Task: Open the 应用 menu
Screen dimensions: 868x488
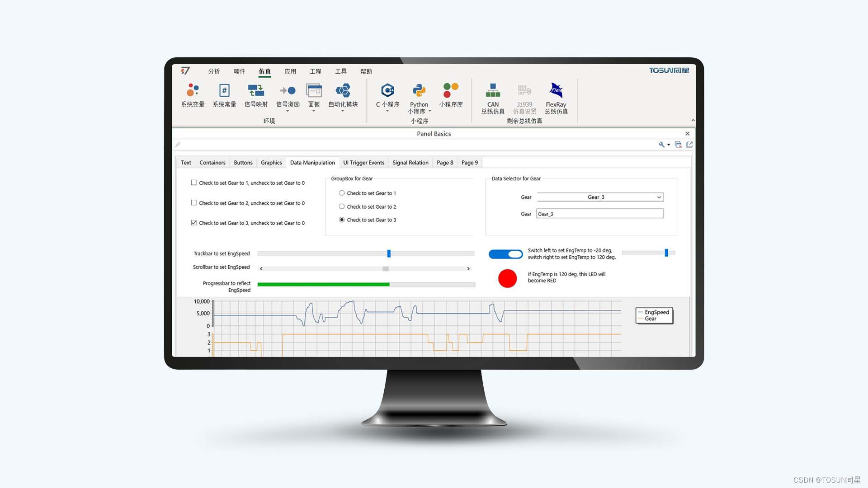Action: [290, 71]
